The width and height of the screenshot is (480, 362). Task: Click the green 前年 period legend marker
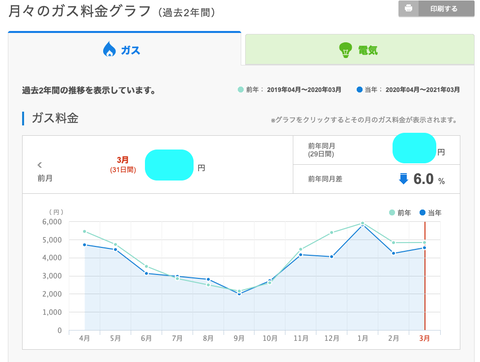241,90
